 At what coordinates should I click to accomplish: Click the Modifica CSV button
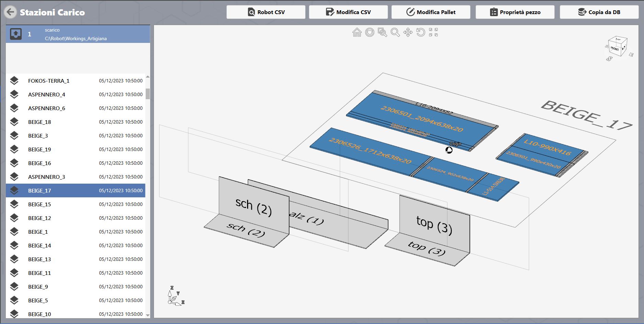coord(348,12)
